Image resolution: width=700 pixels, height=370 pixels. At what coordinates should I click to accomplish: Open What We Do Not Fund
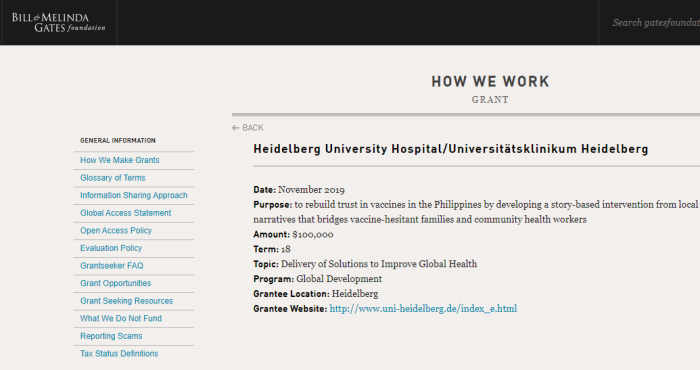pos(121,318)
